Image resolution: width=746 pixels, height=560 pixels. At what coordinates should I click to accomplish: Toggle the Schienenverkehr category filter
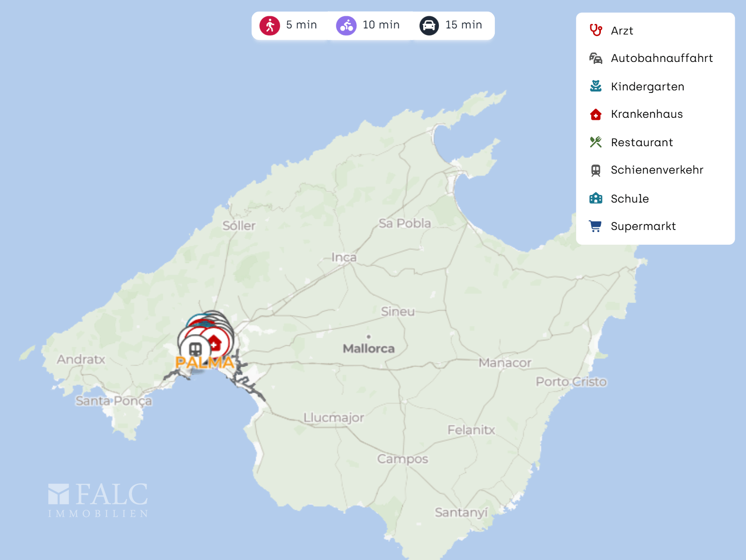(x=657, y=170)
